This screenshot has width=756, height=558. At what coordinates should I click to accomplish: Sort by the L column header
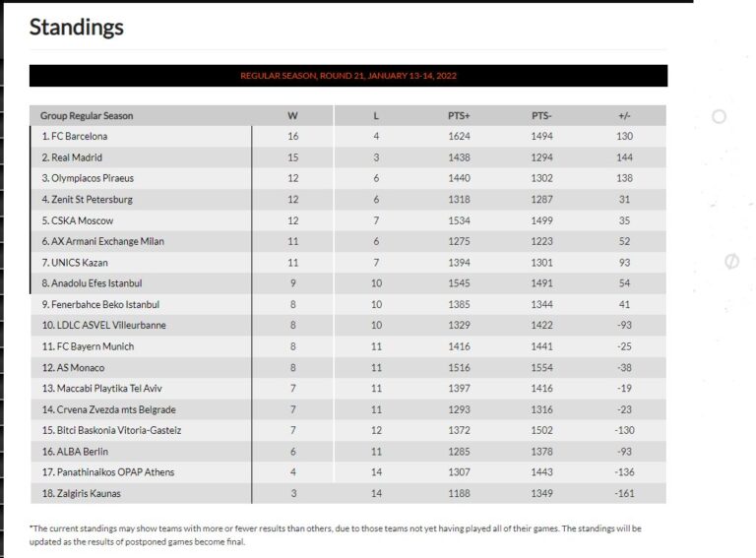point(376,116)
